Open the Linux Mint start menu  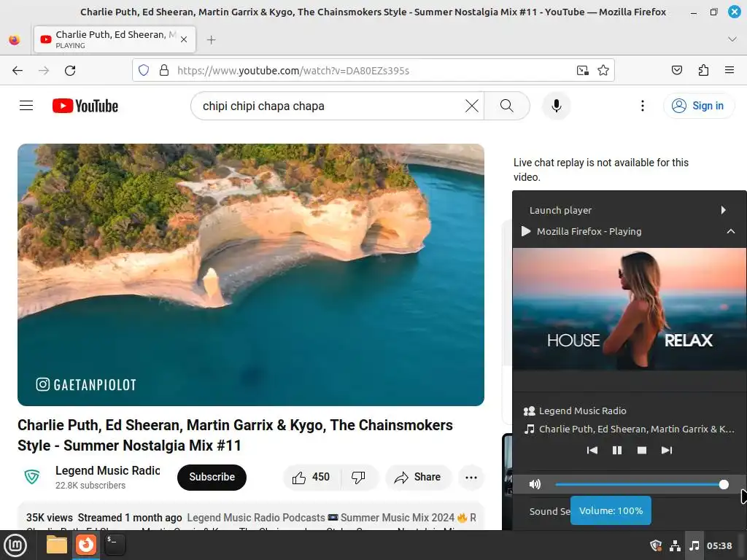tap(15, 545)
